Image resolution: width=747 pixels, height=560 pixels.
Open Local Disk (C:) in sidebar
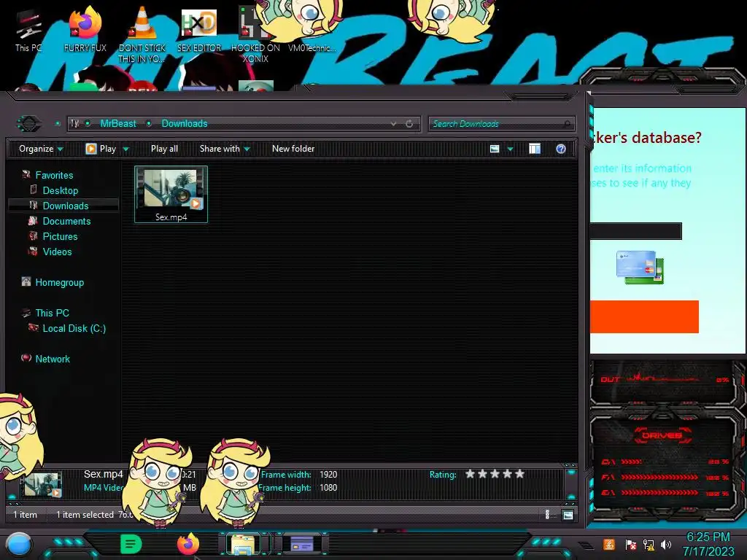(x=74, y=328)
